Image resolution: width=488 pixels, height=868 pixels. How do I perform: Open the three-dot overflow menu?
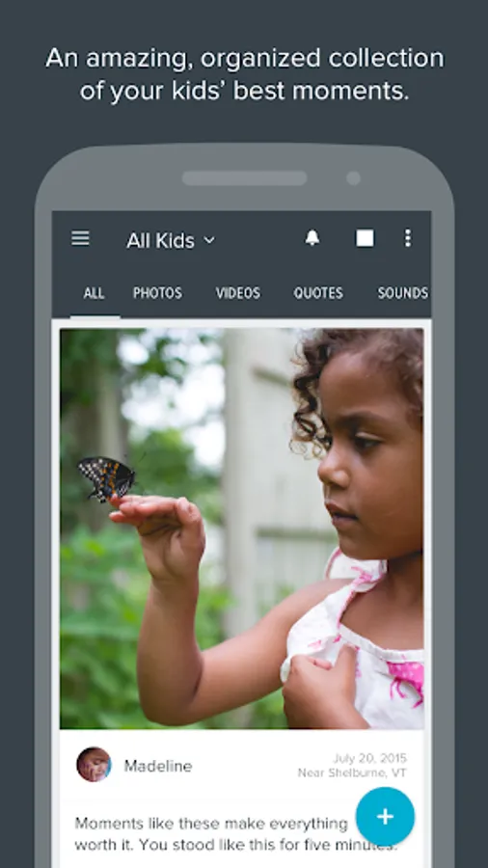click(x=408, y=238)
